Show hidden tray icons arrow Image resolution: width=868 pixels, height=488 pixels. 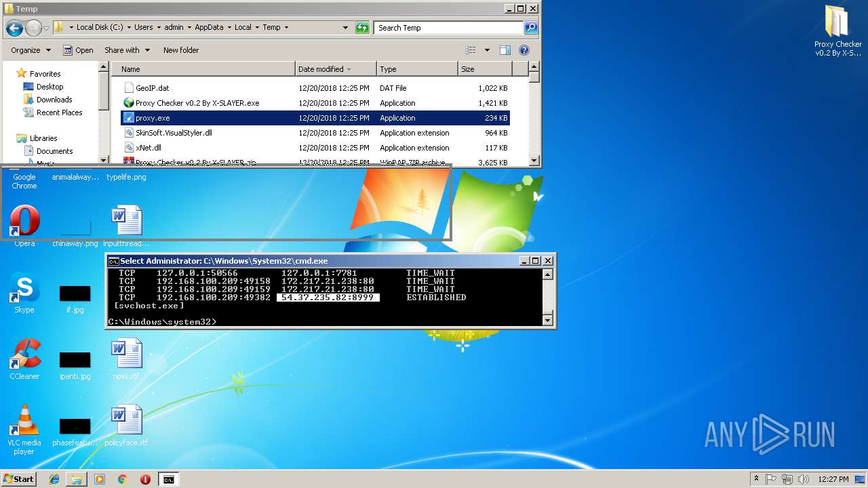[756, 479]
